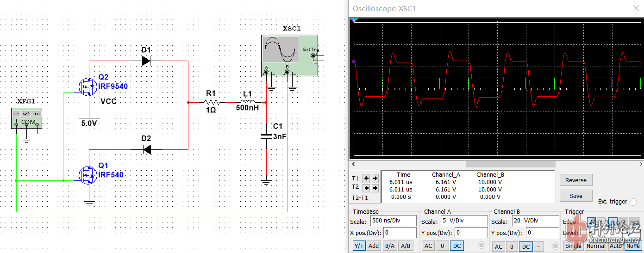This screenshot has height=253, width=644.
Task: Select capacitor C1 symbol
Action: coord(266,136)
